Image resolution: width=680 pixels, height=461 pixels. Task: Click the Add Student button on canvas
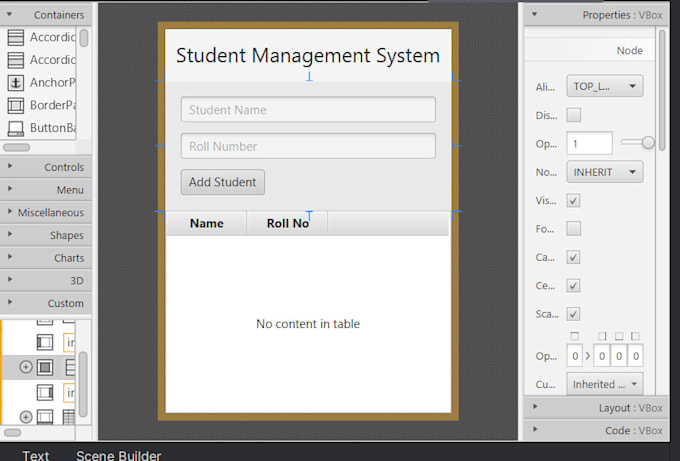tap(222, 182)
